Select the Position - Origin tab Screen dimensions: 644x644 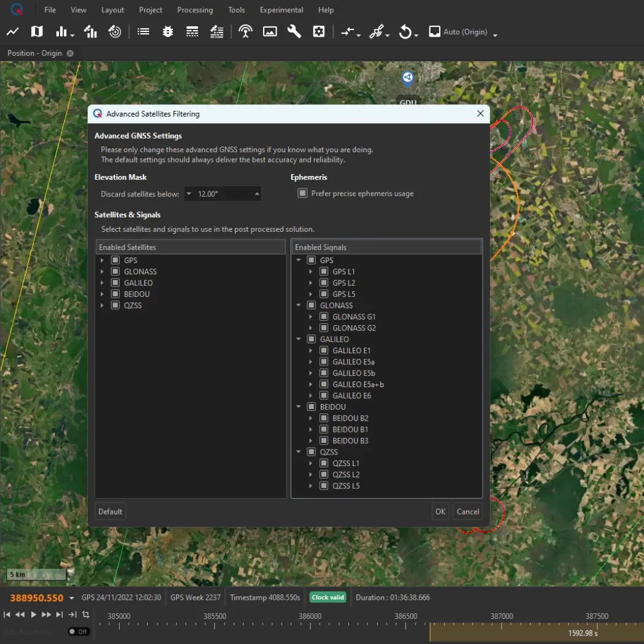pos(35,53)
